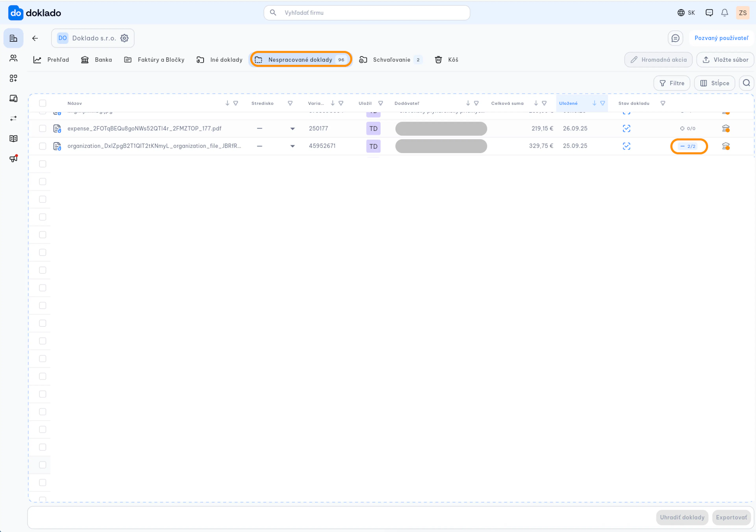Expand the Stredisko dropdown in the expense row
Image resolution: width=756 pixels, height=532 pixels.
(x=292, y=129)
